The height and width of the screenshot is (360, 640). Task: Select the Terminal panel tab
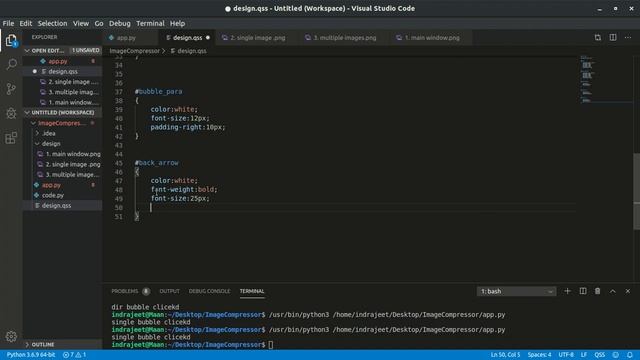252,291
